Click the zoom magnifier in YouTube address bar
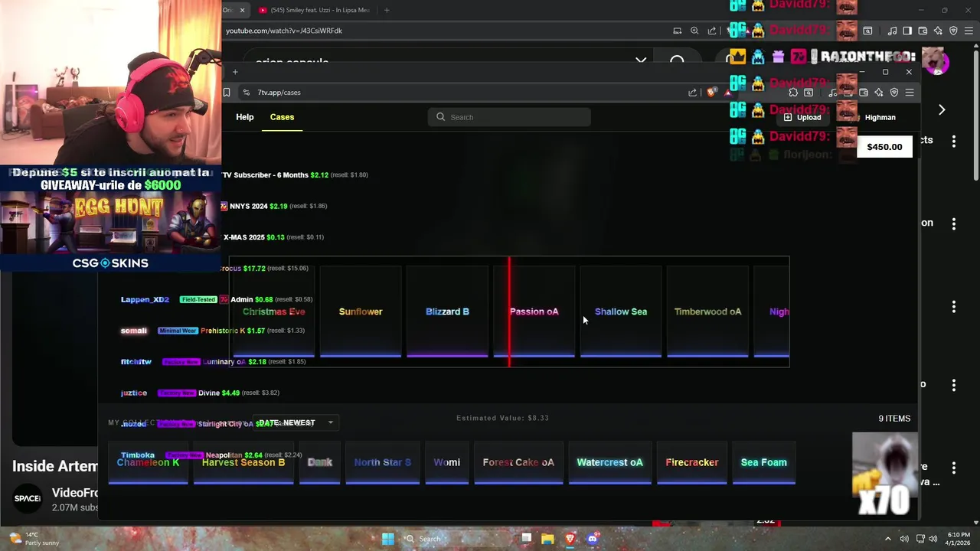Image resolution: width=980 pixels, height=551 pixels. (x=694, y=31)
